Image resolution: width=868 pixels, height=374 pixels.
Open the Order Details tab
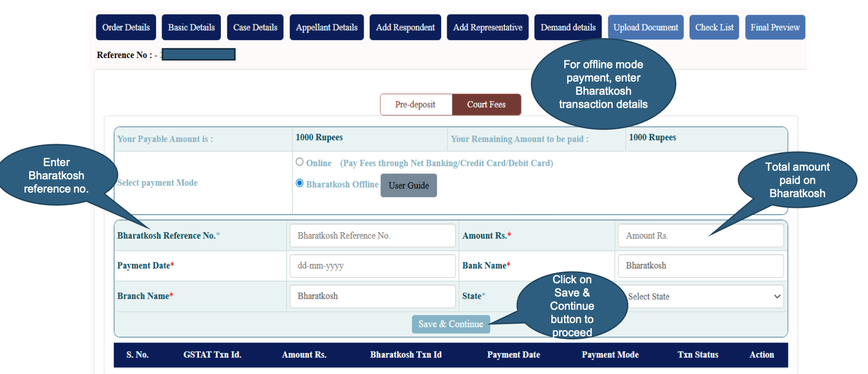click(126, 28)
